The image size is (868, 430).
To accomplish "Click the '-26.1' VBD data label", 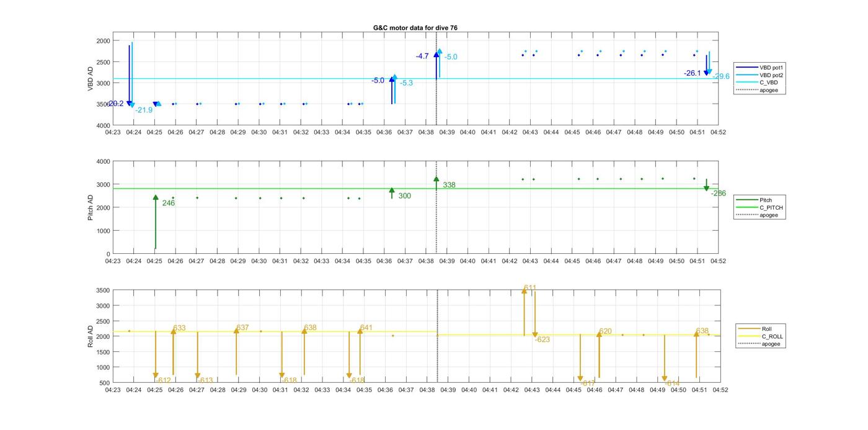I will point(693,73).
